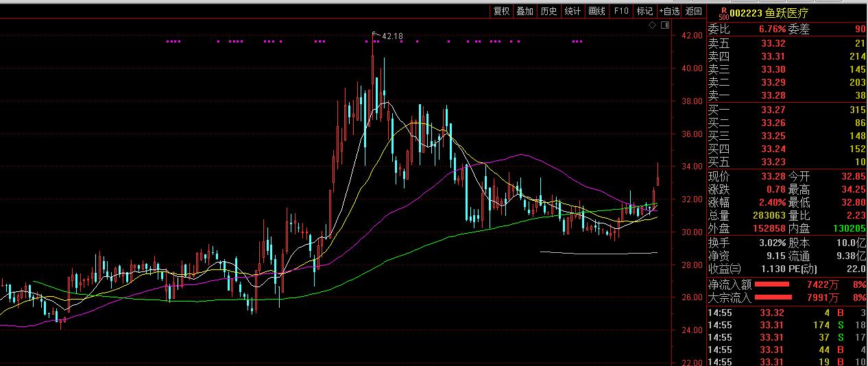The height and width of the screenshot is (366, 868).
Task: Open the 历史 history view
Action: pyautogui.click(x=548, y=11)
